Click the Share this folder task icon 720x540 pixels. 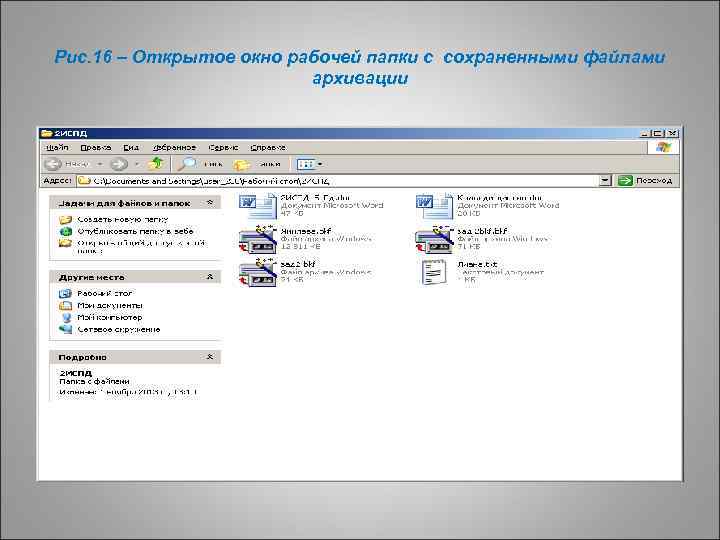pos(66,243)
